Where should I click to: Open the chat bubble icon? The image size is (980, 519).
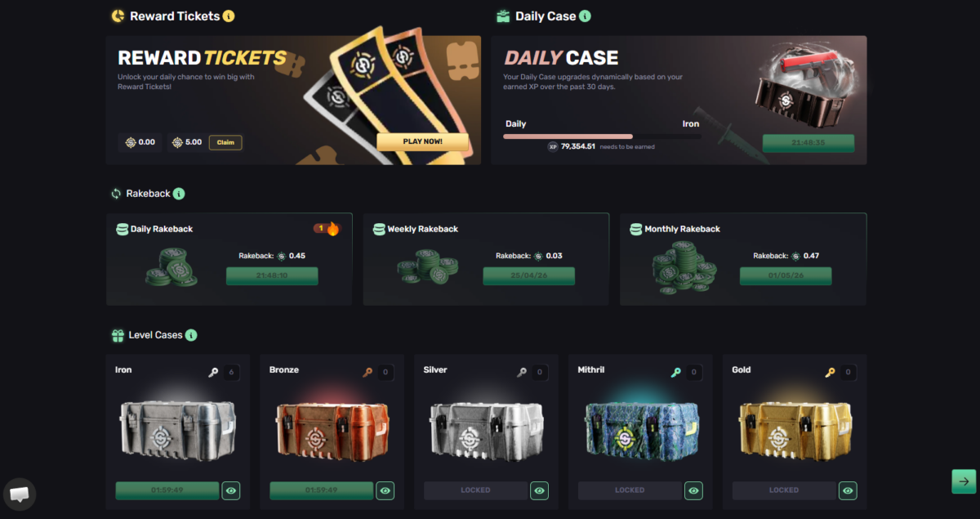tap(20, 494)
